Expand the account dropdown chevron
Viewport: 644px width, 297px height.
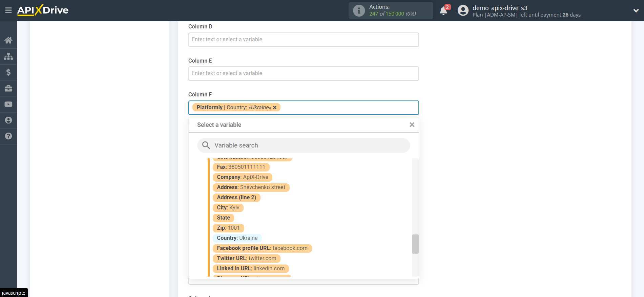[636, 10]
